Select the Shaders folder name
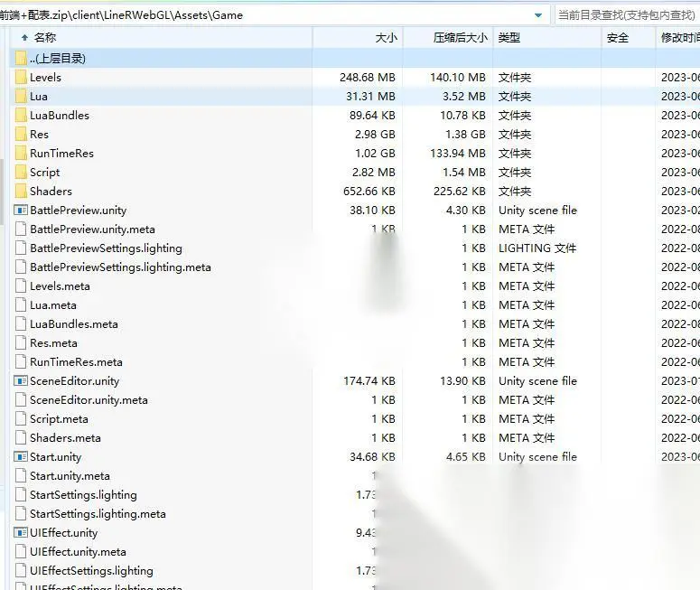The width and height of the screenshot is (700, 590). pyautogui.click(x=51, y=192)
